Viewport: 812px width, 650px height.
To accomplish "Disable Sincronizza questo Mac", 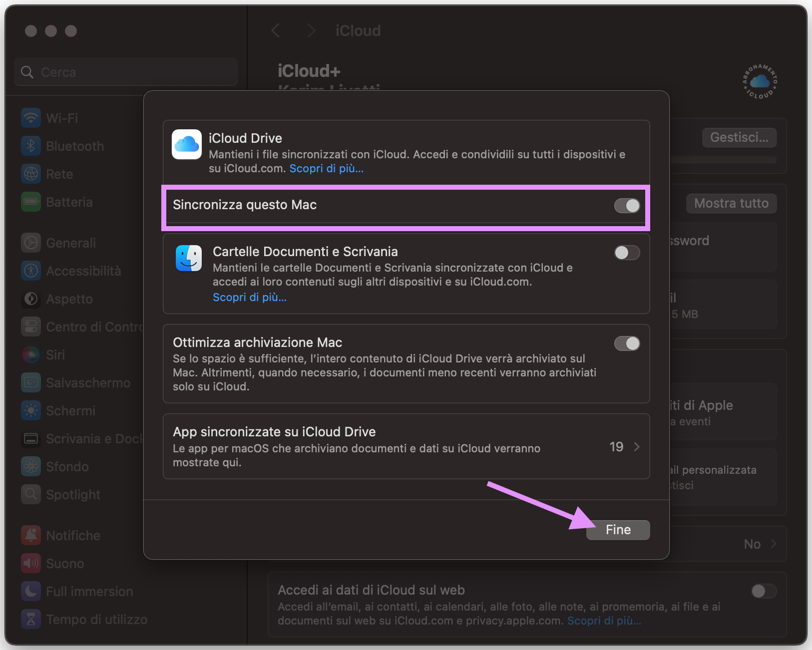I will [627, 206].
